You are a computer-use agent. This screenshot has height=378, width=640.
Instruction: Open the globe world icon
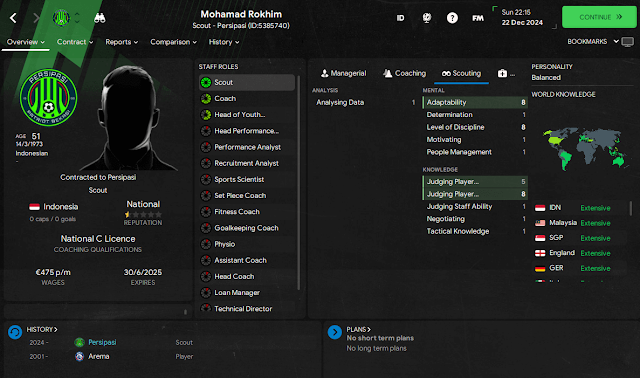coord(427,18)
